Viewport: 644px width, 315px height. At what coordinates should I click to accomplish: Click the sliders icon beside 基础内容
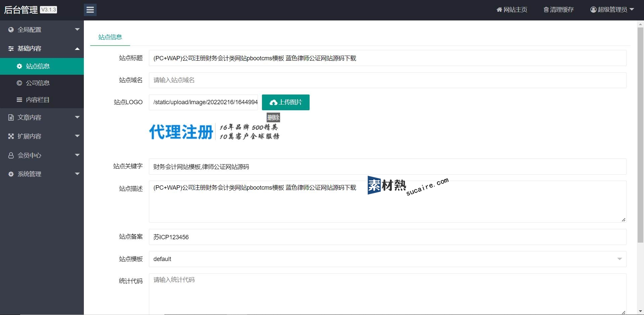(x=11, y=49)
